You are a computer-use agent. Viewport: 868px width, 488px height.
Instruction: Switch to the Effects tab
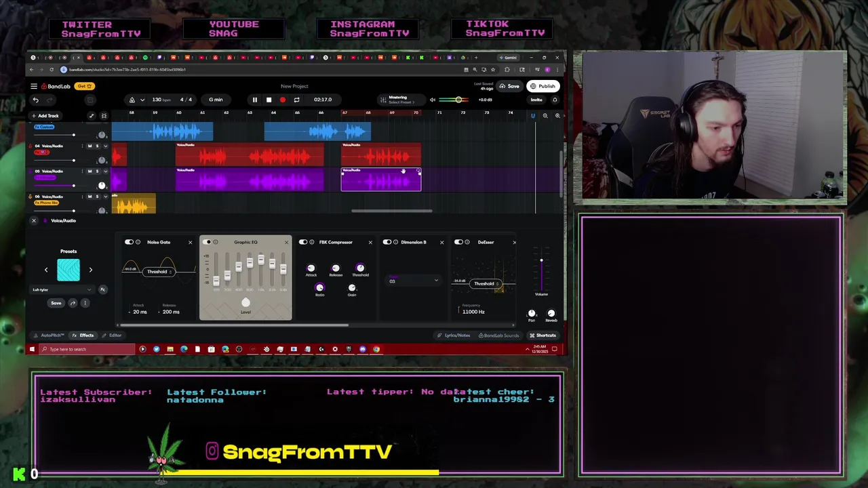coord(83,335)
